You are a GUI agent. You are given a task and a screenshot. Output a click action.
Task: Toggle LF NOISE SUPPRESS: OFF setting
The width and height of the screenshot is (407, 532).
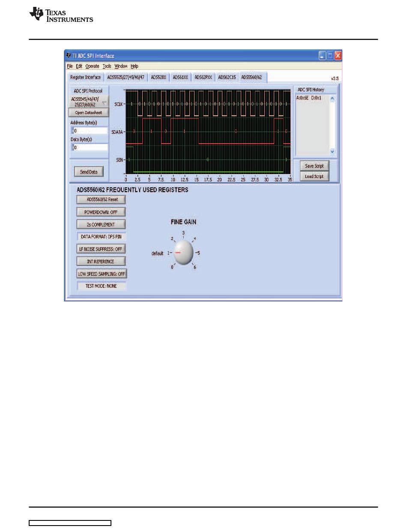[101, 249]
